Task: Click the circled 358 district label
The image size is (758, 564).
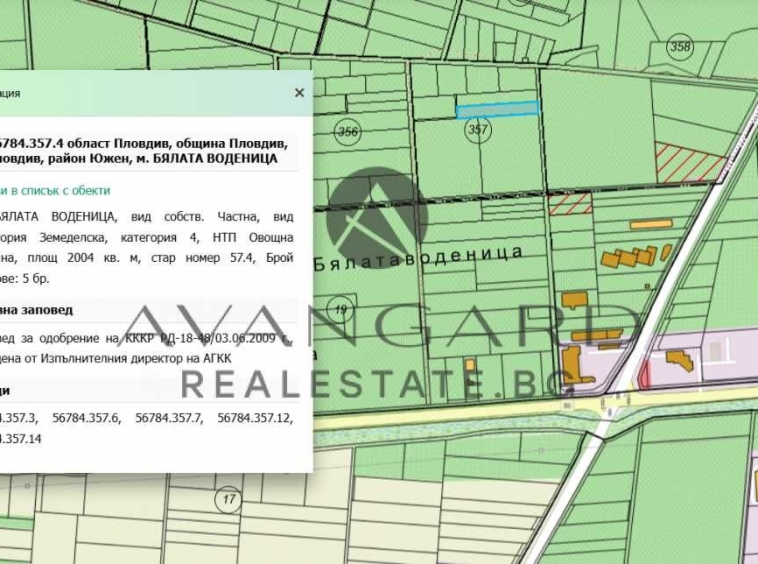Action: click(x=680, y=47)
